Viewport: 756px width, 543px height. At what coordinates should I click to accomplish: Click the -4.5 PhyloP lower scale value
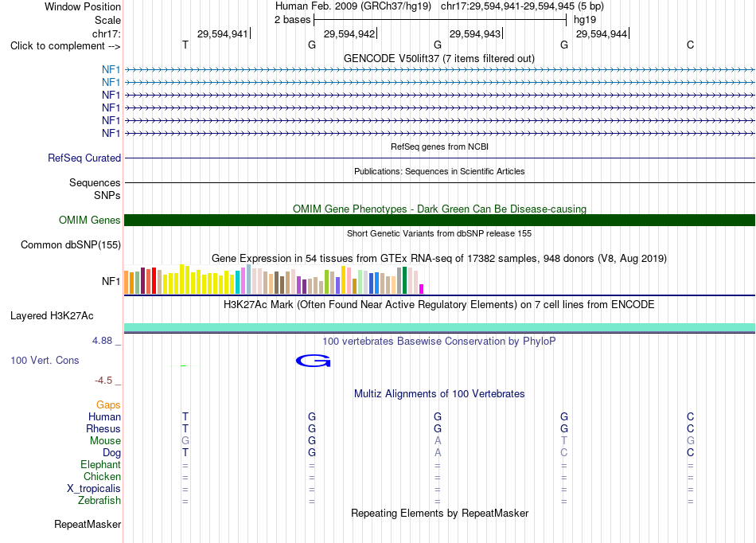click(103, 381)
